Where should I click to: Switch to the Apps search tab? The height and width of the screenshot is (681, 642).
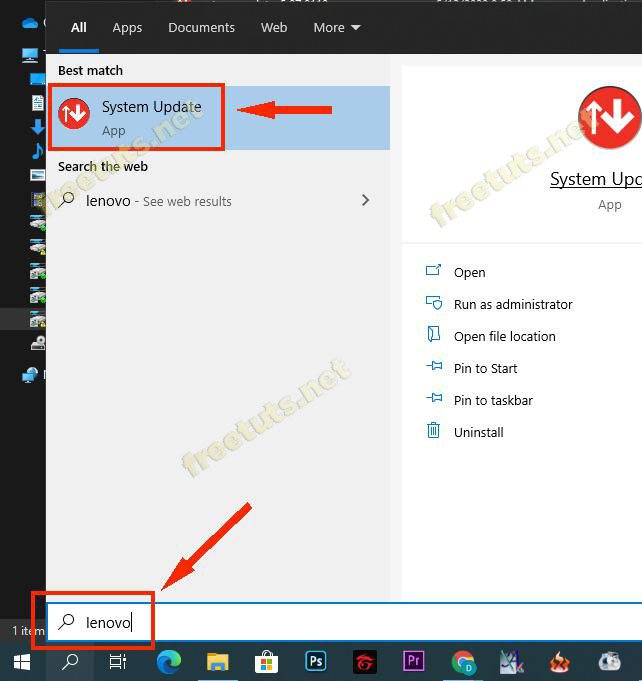click(x=127, y=28)
